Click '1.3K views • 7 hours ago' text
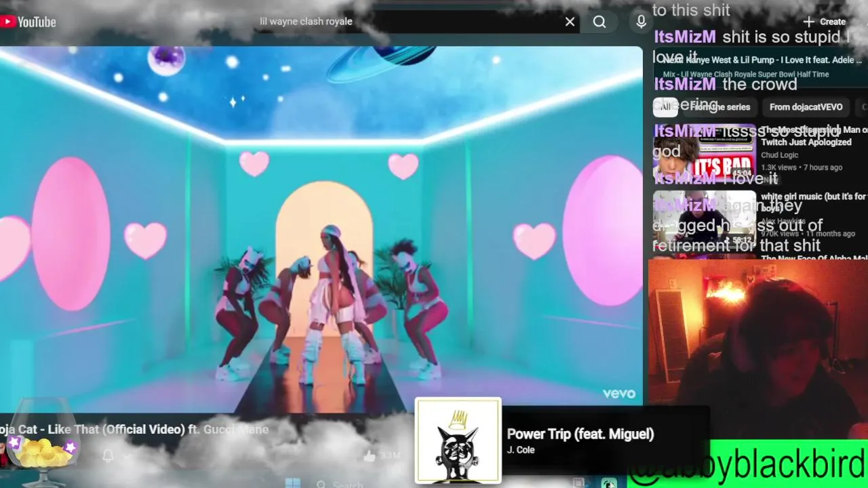 (x=802, y=167)
